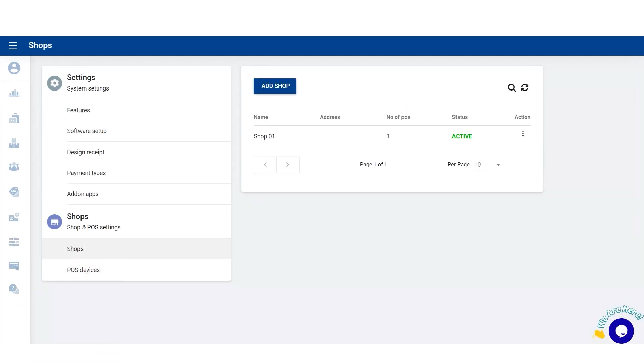Viewport: 644px width, 362px height.
Task: Open Shop 01 three-dot action menu
Action: point(523,134)
